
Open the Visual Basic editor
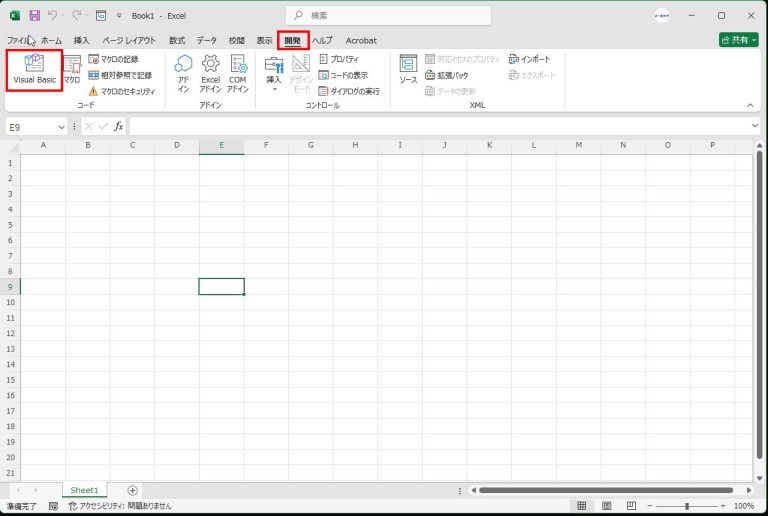[x=34, y=70]
